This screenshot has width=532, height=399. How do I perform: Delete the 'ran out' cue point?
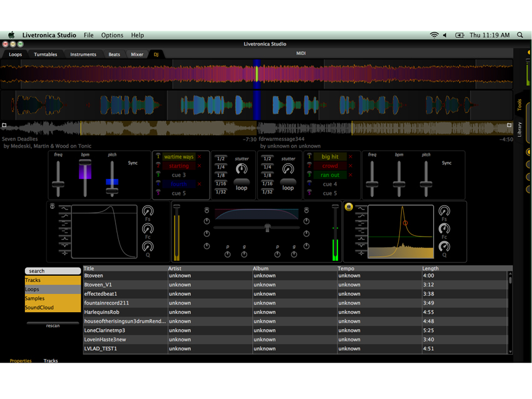click(350, 175)
